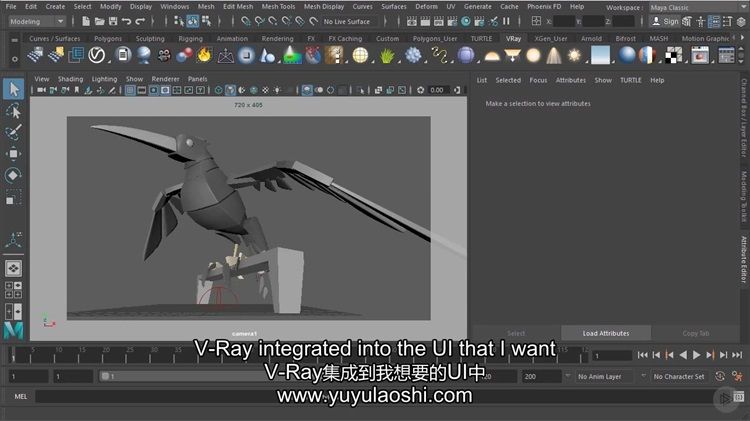The image size is (750, 421).
Task: Click the play backwards button
Action: 683,355
